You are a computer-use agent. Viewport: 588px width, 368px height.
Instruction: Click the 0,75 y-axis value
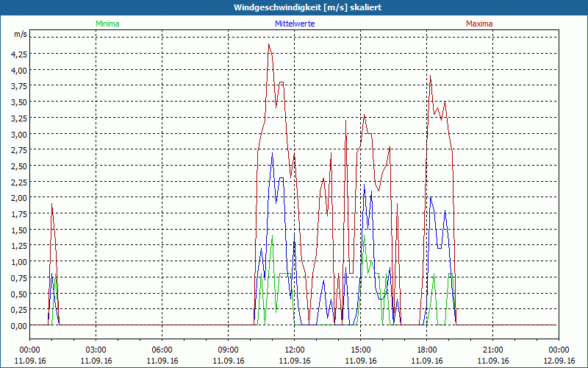(19, 277)
